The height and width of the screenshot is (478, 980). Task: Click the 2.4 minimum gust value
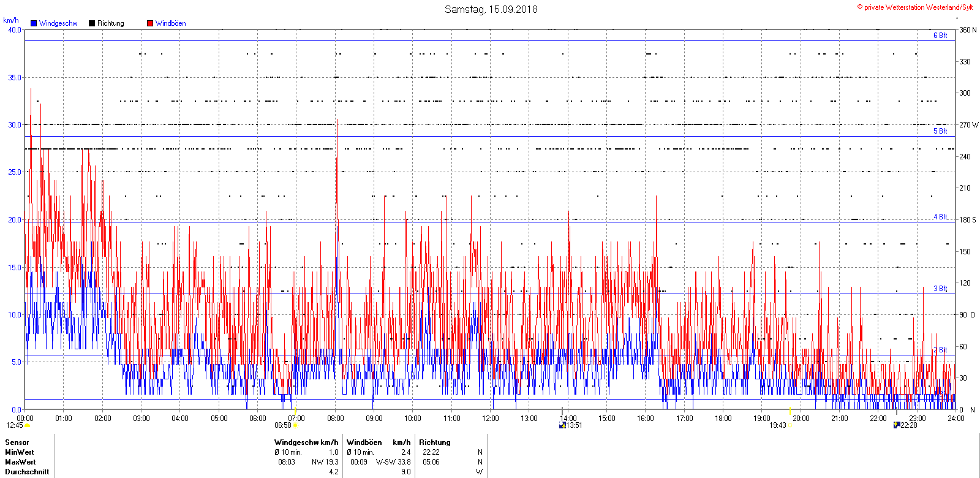coord(406,452)
